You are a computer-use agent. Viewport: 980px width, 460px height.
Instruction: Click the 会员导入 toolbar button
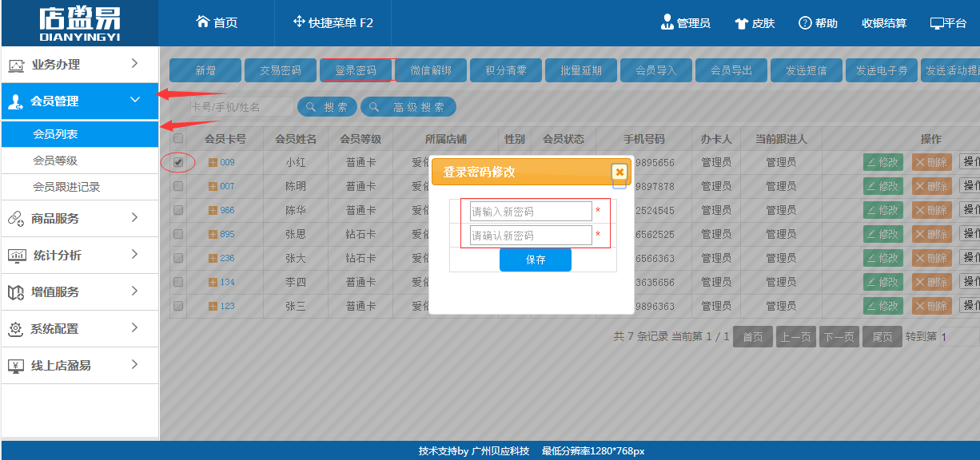coord(655,70)
